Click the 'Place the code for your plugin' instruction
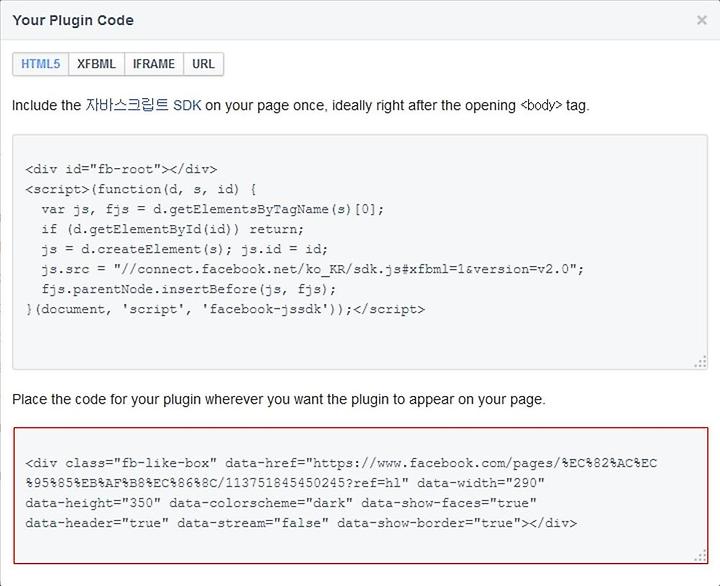 [x=279, y=400]
